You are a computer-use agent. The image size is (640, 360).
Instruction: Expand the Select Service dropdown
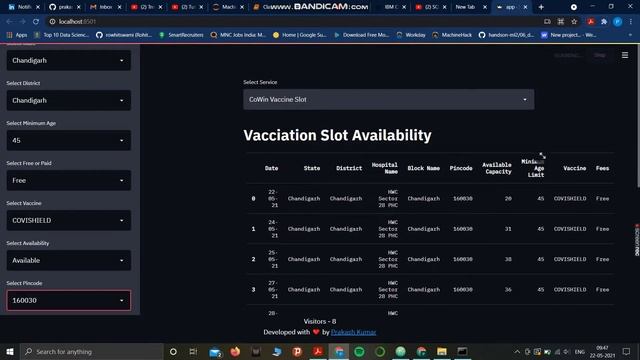(389, 100)
